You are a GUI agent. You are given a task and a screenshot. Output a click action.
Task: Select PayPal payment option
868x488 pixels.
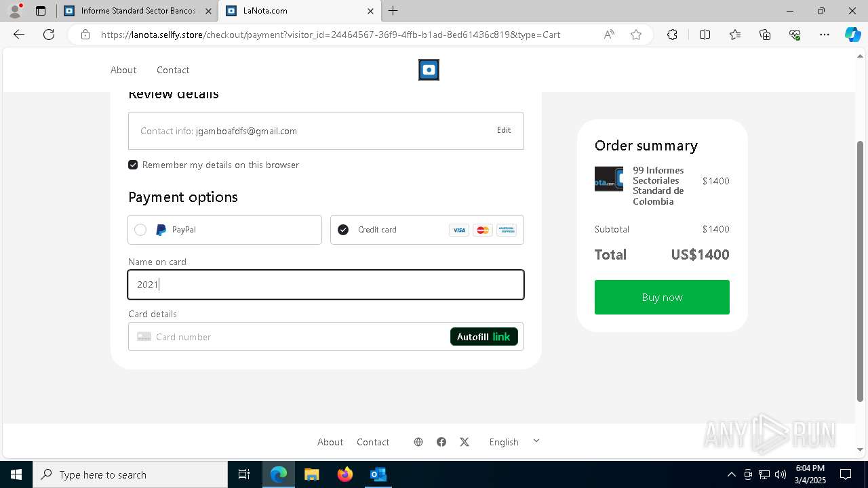224,230
